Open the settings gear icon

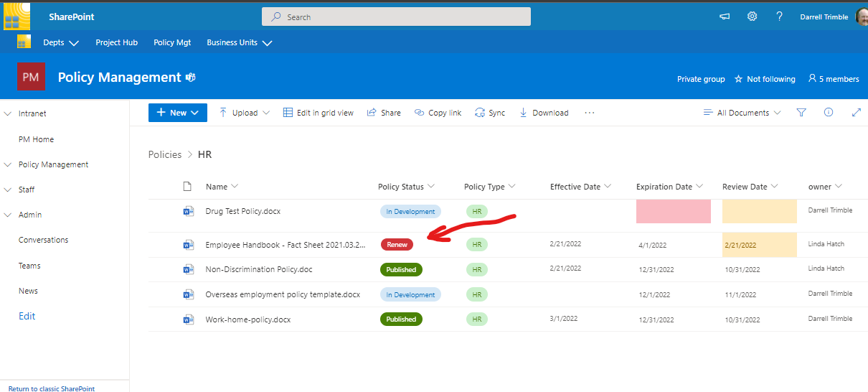752,17
